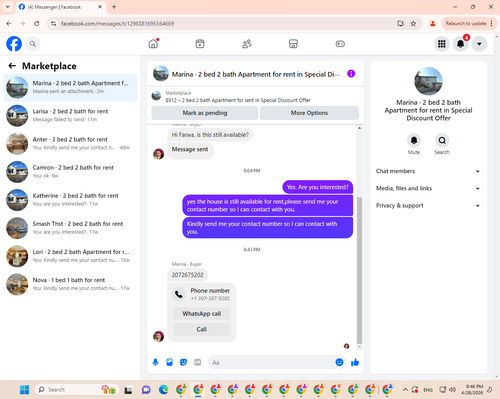Open the Reels video tab icon
This screenshot has width=500, height=399.
click(x=200, y=44)
